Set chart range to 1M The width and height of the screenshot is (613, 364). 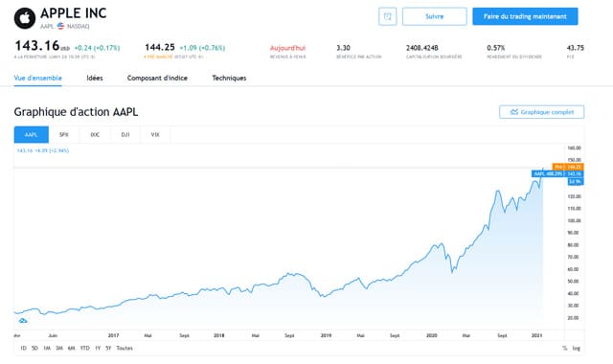click(47, 348)
